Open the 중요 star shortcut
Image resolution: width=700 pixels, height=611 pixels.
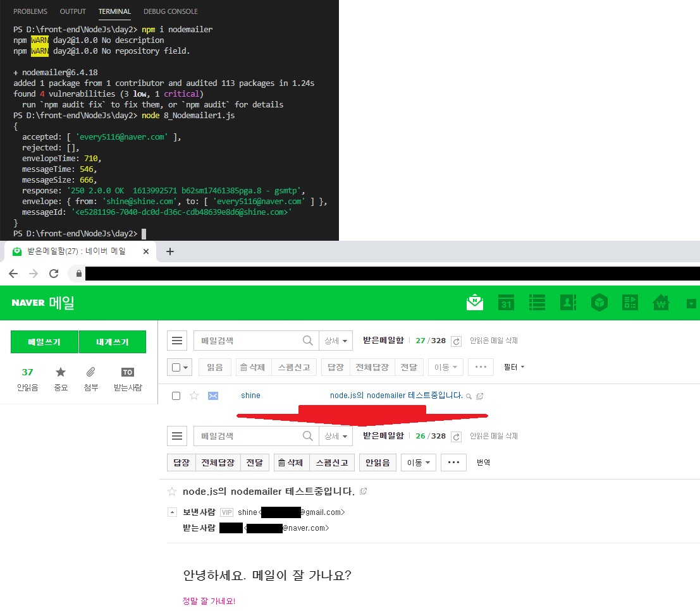[x=61, y=379]
